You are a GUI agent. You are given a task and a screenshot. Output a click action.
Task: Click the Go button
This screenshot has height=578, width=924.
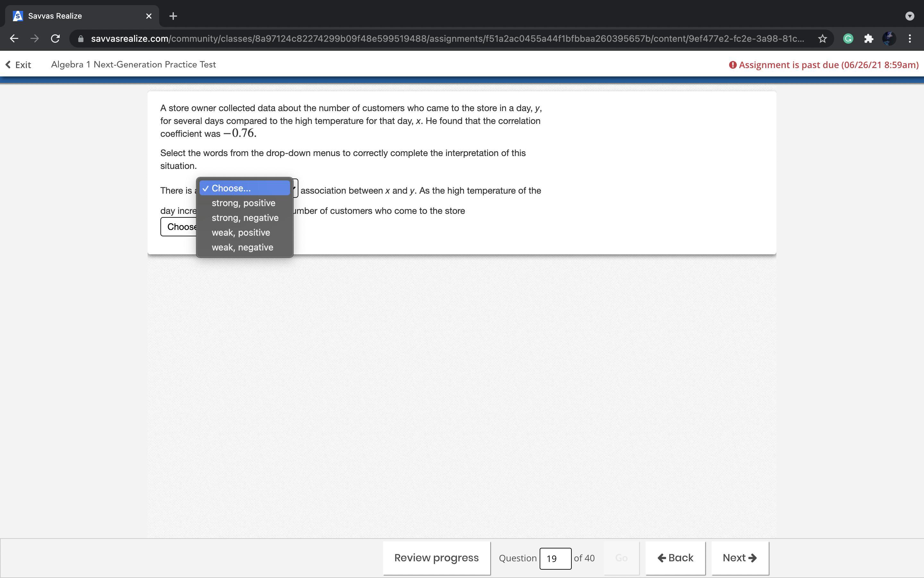pyautogui.click(x=621, y=558)
